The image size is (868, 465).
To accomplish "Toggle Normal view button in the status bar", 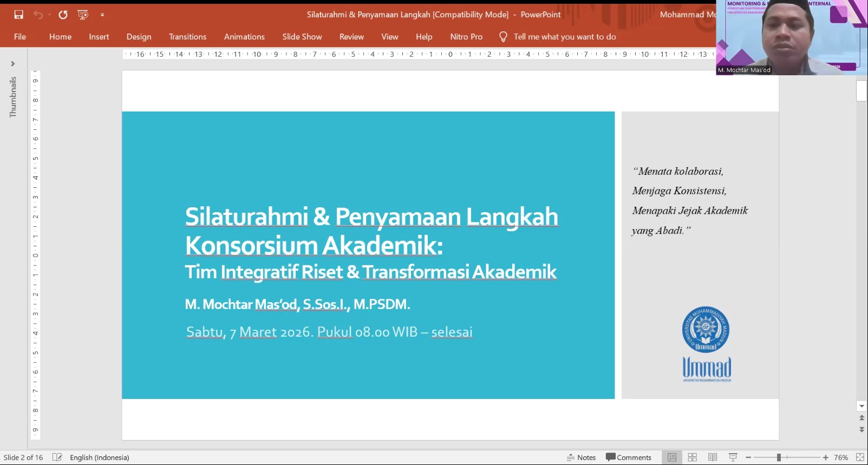I will [672, 457].
